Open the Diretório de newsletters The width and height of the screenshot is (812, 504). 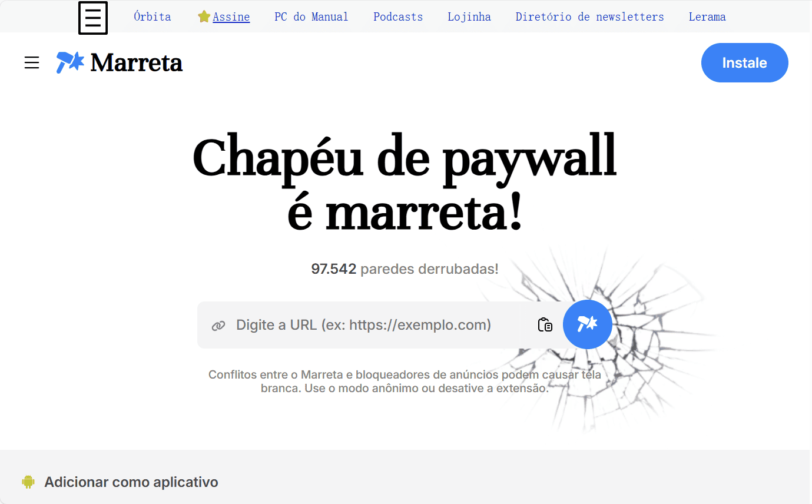[589, 16]
